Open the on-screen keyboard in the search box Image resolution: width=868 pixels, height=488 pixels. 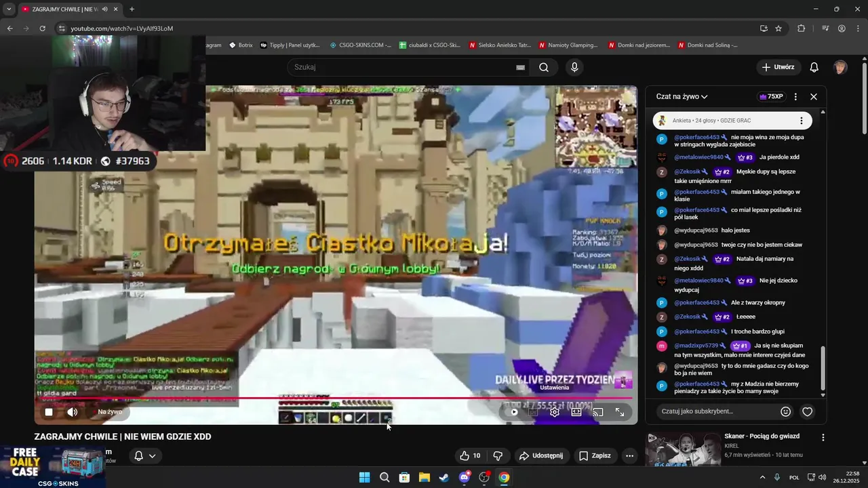[520, 68]
